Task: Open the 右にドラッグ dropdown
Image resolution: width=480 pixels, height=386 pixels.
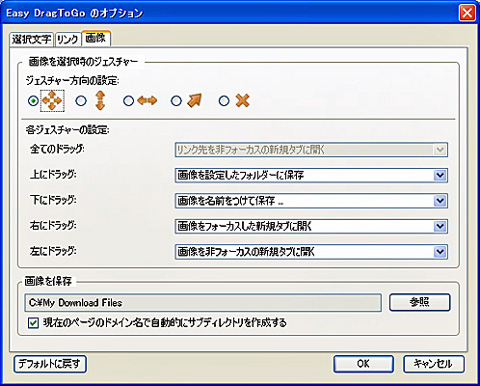Action: 311,227
